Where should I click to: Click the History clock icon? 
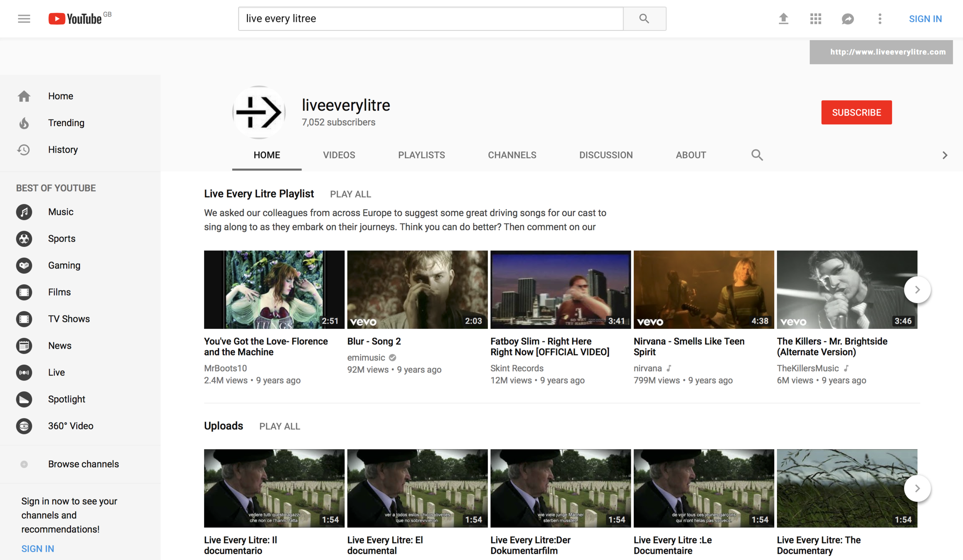point(24,149)
